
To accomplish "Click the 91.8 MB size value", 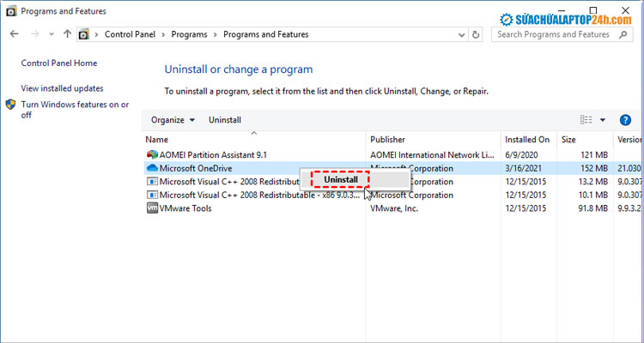I will (x=592, y=208).
